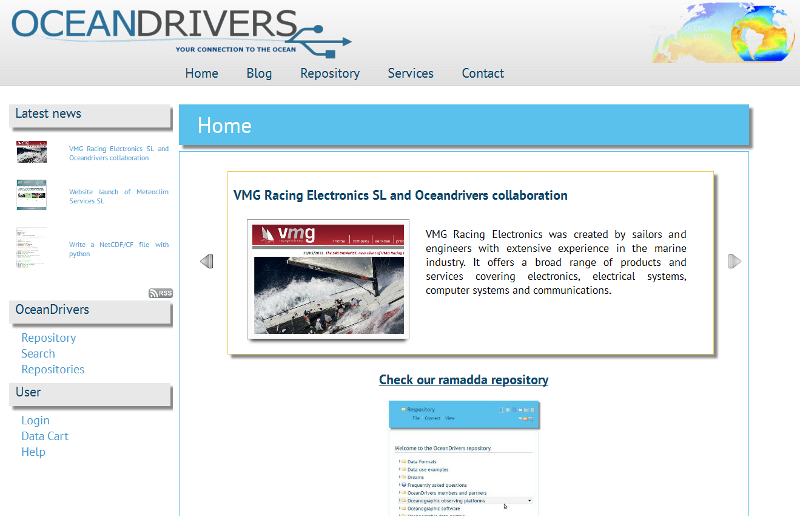Open the Services menu item
This screenshot has width=800, height=516.
pos(411,73)
